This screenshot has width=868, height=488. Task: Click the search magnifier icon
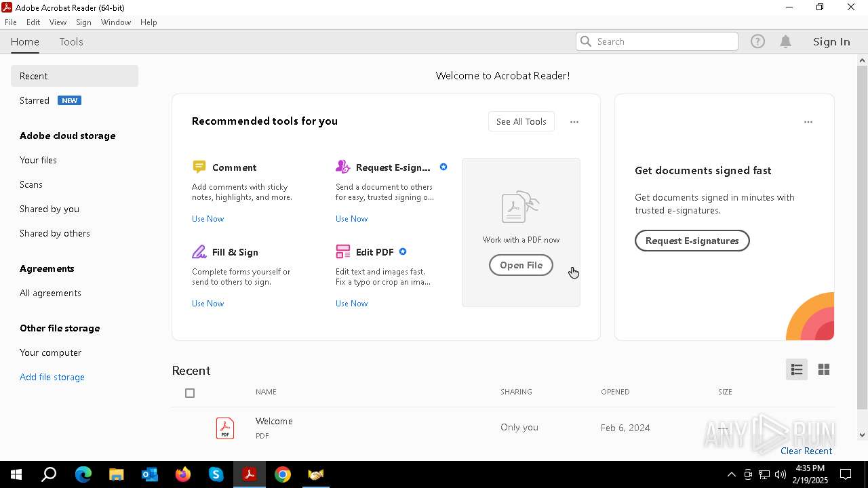[x=587, y=41]
